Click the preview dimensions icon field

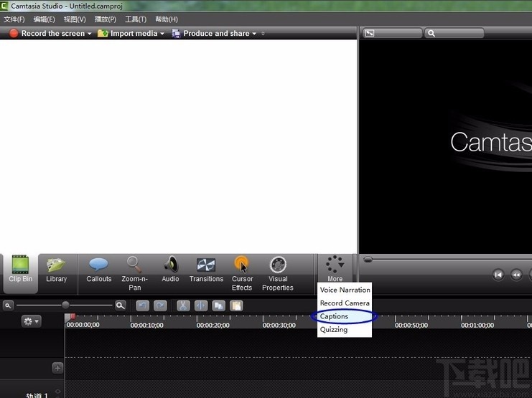coord(393,33)
